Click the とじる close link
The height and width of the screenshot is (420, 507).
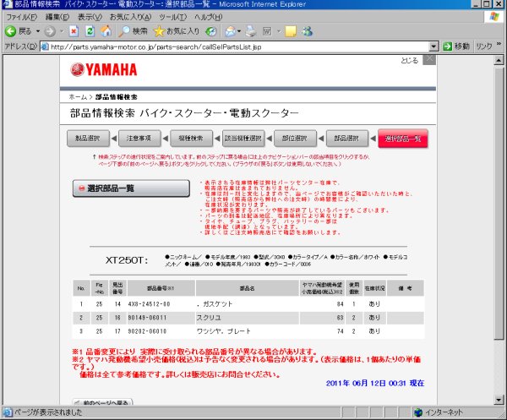[409, 61]
